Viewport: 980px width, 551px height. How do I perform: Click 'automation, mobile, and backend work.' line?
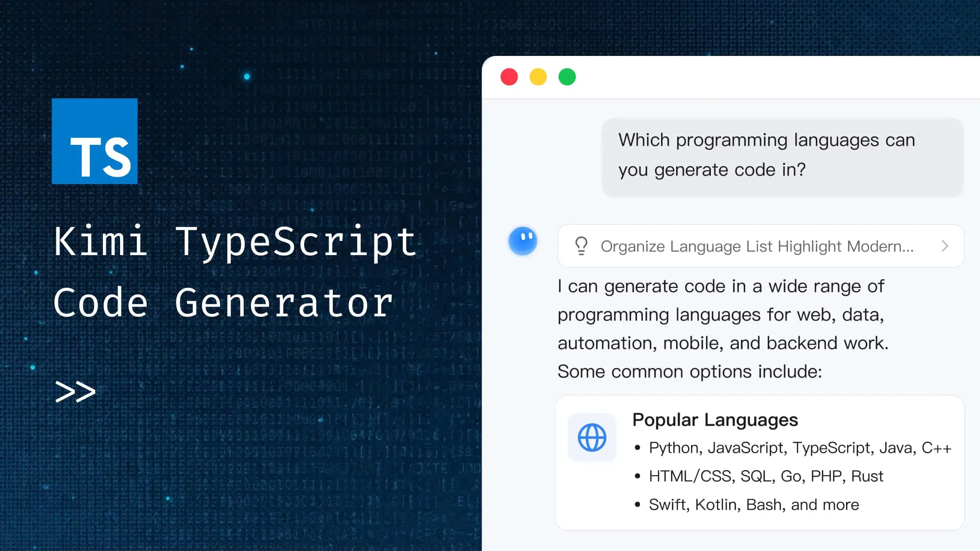pos(723,343)
